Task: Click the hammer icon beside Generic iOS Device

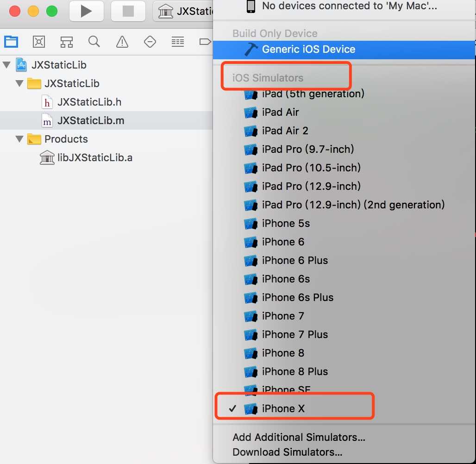Action: coord(251,49)
